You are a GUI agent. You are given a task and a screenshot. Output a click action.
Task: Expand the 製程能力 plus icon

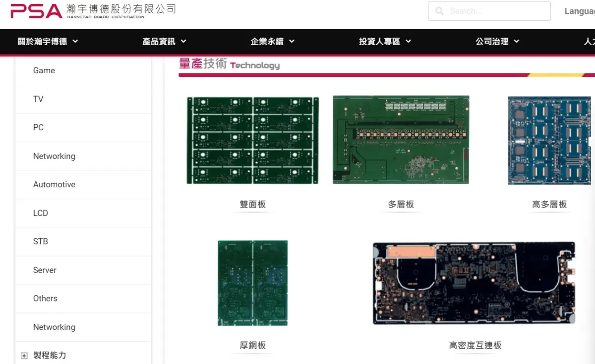(x=24, y=356)
